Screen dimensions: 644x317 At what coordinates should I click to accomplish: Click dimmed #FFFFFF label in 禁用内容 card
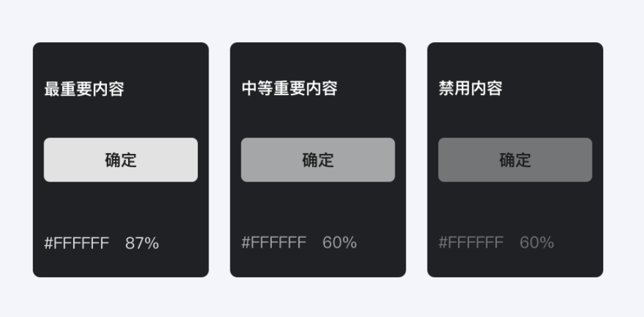click(x=471, y=243)
